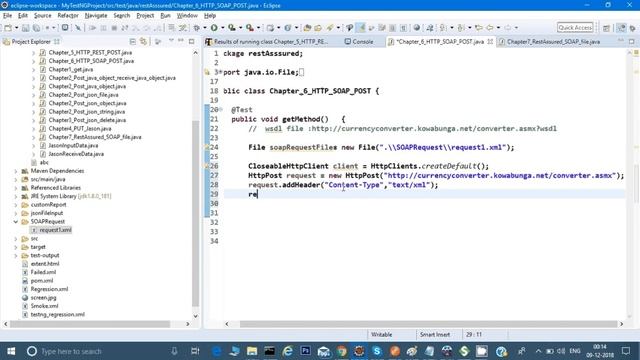The width and height of the screenshot is (640, 360).
Task: Click the Search flashlight toolbar icon
Action: pos(330,28)
